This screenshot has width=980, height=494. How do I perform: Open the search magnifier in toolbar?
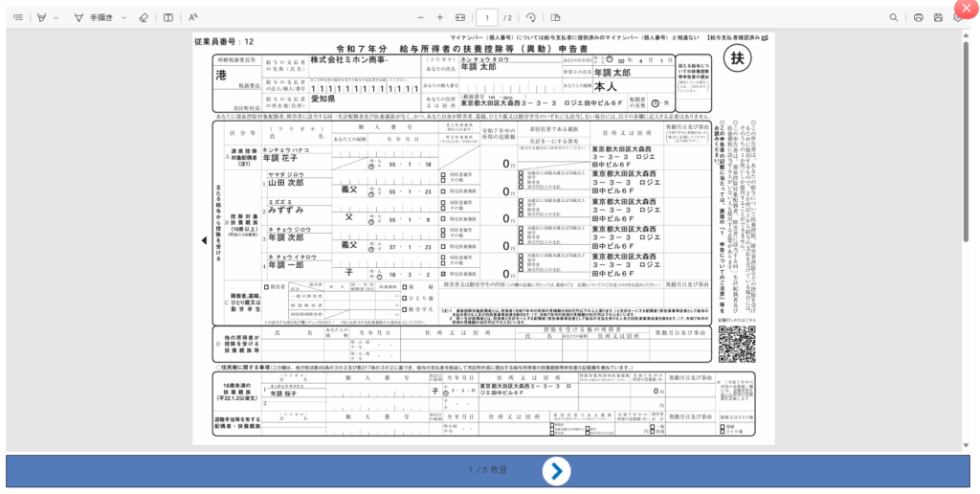tap(894, 17)
